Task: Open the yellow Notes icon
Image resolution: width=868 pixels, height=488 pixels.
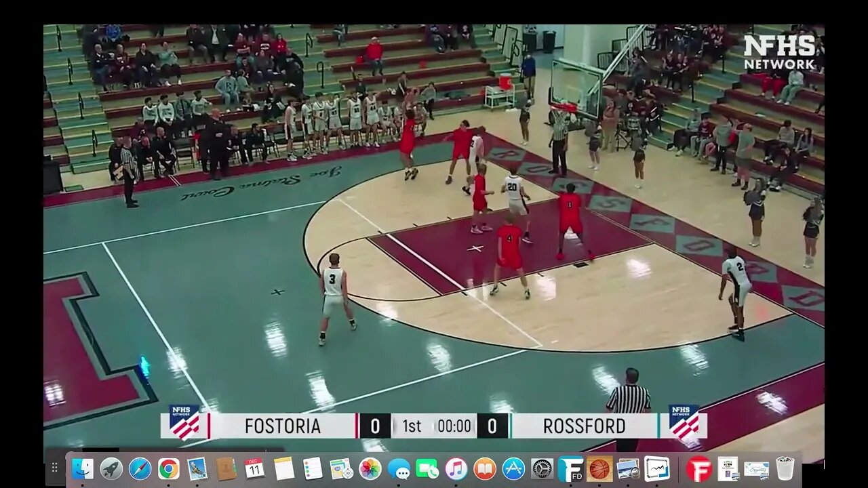Action: point(283,468)
